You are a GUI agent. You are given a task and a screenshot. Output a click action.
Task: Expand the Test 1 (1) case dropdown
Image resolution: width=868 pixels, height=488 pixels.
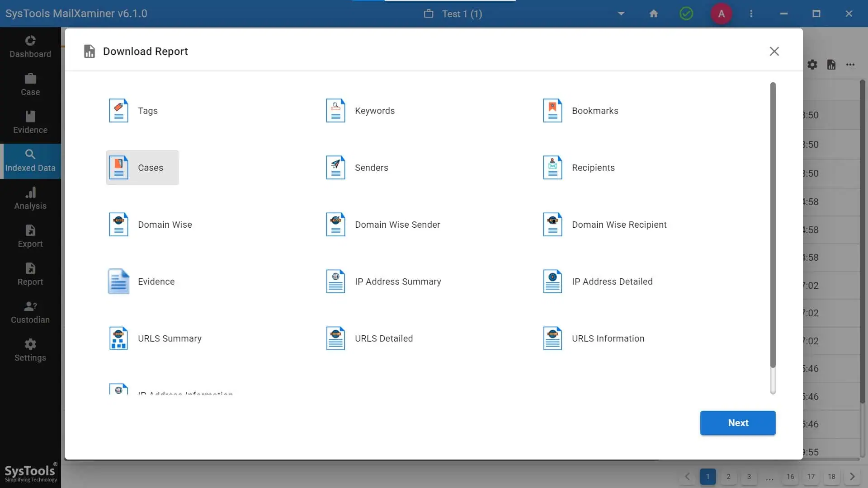click(x=621, y=14)
